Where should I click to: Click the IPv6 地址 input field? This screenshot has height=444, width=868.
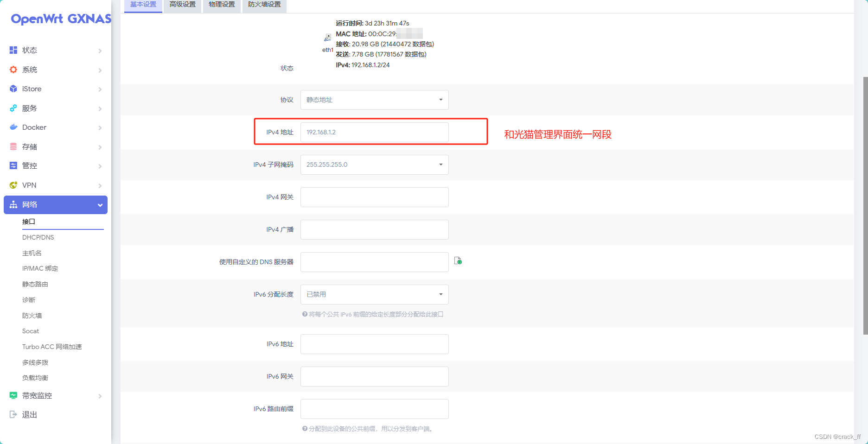click(x=375, y=344)
